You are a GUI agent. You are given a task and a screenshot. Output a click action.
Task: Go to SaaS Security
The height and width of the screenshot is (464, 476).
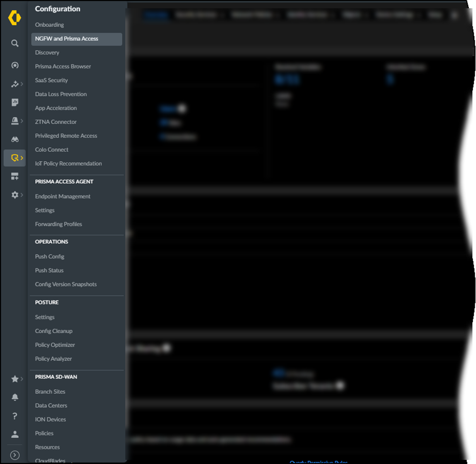(x=51, y=80)
